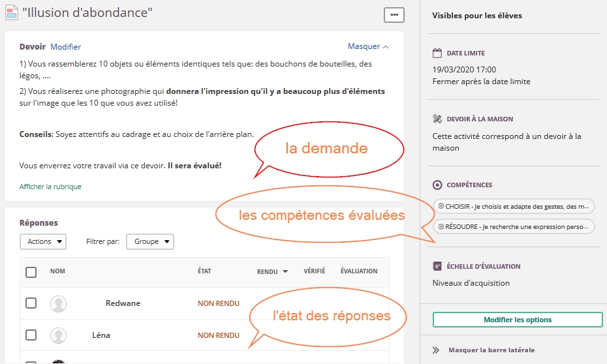Click the Compétences target icon
The height and width of the screenshot is (364, 607).
[x=437, y=185]
